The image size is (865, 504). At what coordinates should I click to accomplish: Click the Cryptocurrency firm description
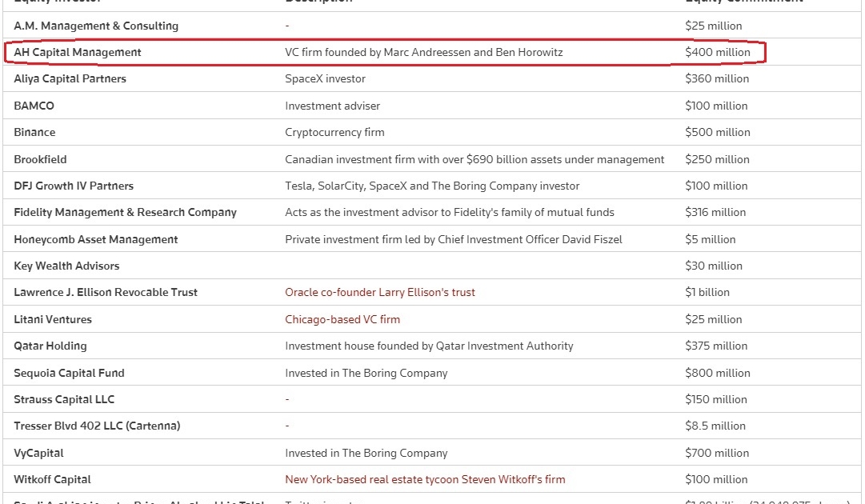click(334, 132)
